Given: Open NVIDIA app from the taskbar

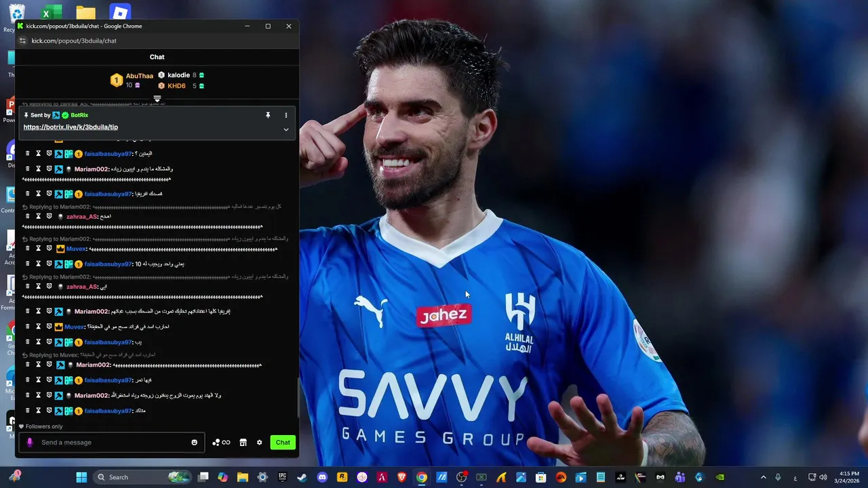Looking at the screenshot, I should tap(720, 477).
